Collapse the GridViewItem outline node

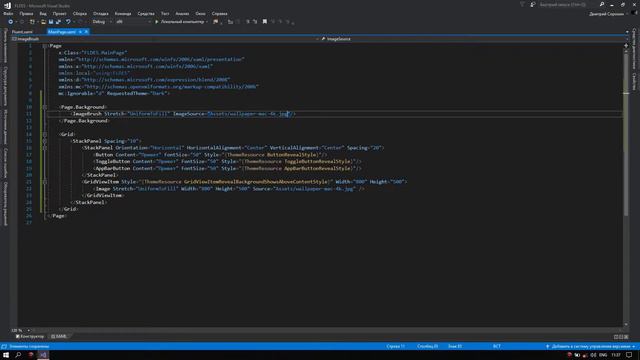coord(44,182)
